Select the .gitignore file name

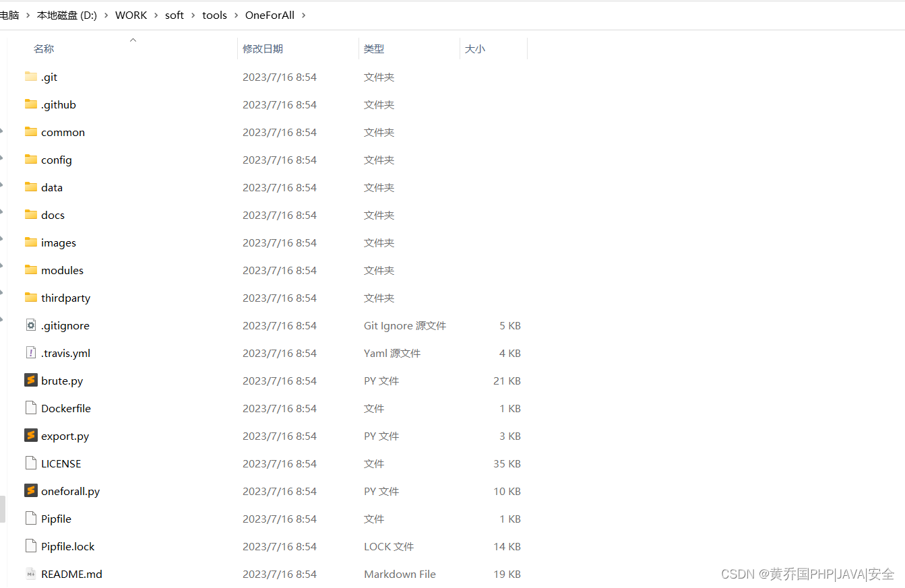(x=65, y=325)
